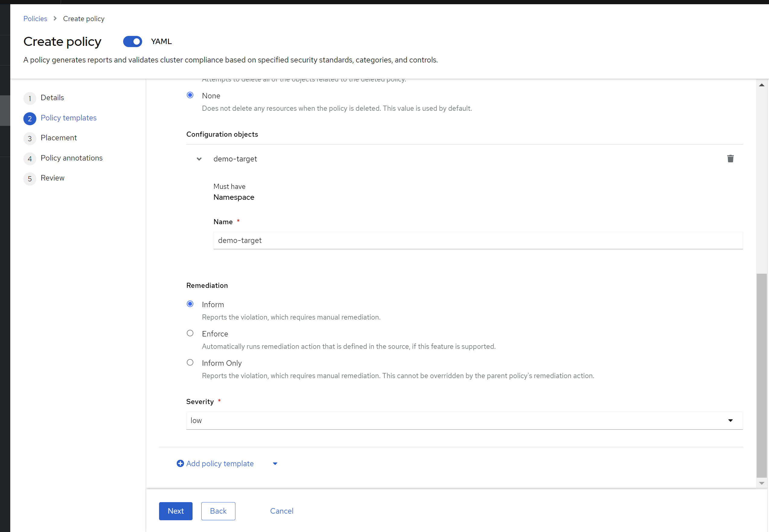This screenshot has width=769, height=532.
Task: Delete the demo-target configuration object
Action: pyautogui.click(x=730, y=159)
